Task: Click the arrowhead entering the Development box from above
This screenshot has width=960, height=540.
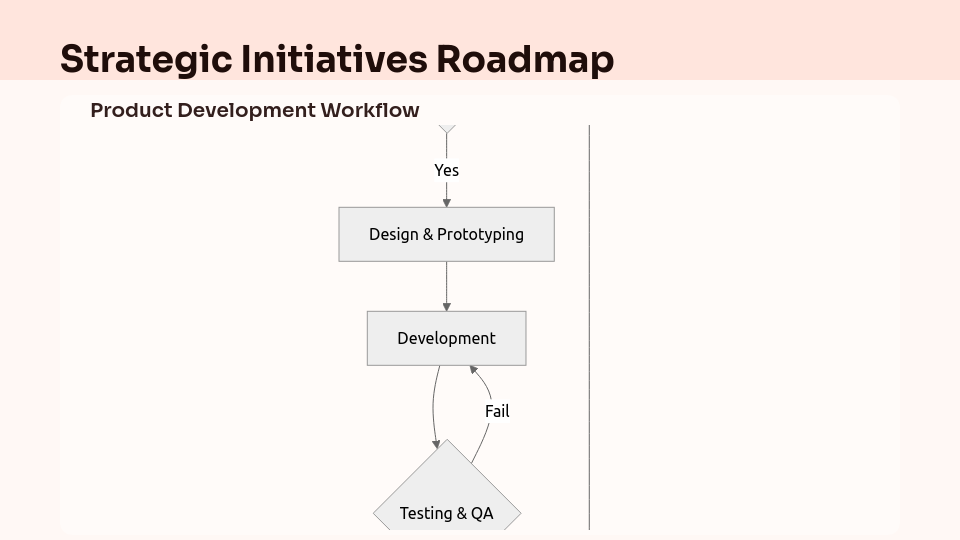Action: click(446, 306)
